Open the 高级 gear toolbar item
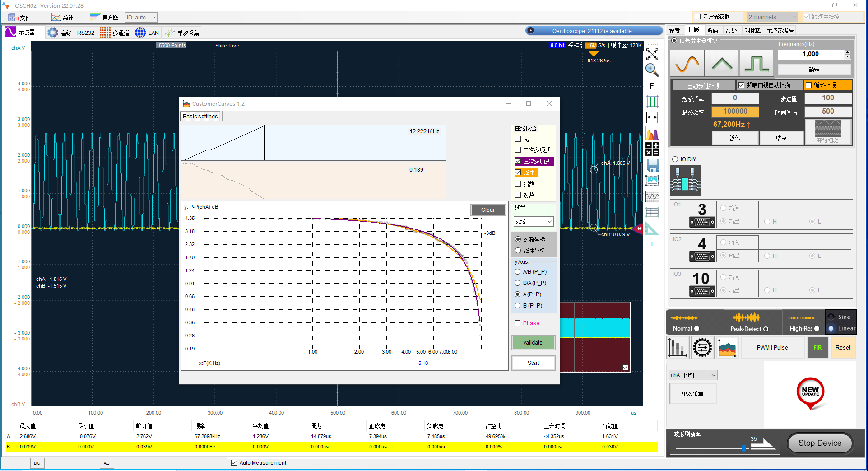 coord(59,33)
